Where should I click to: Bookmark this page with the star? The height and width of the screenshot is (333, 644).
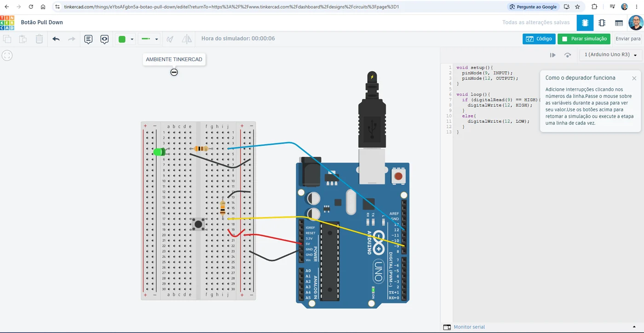coord(577,7)
